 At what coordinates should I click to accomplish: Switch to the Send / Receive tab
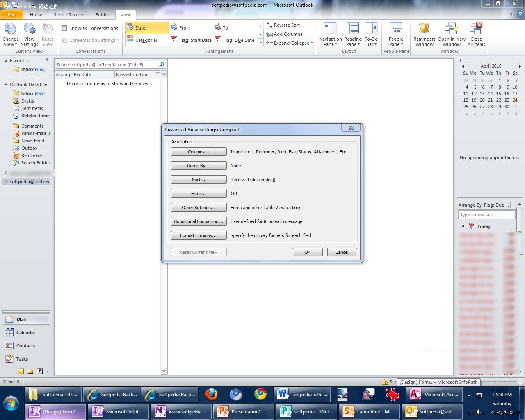point(68,15)
